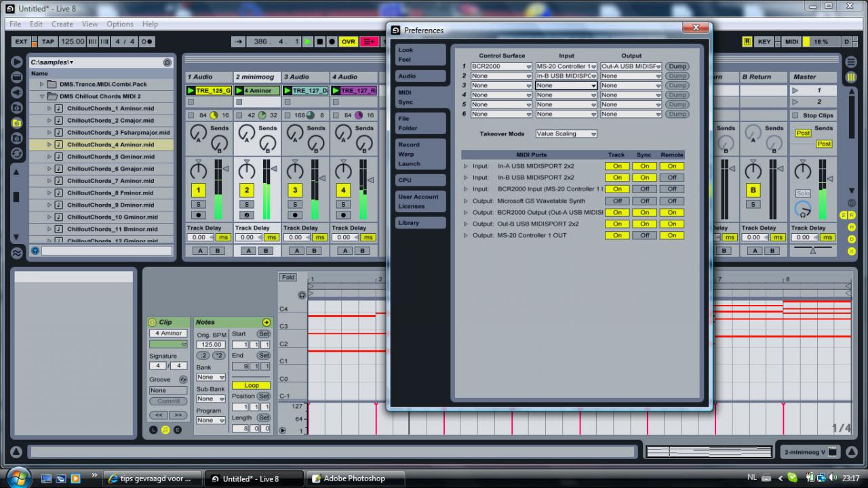Expand the DMS.Trance.MIDI.Combi.Pack folder

coord(42,85)
